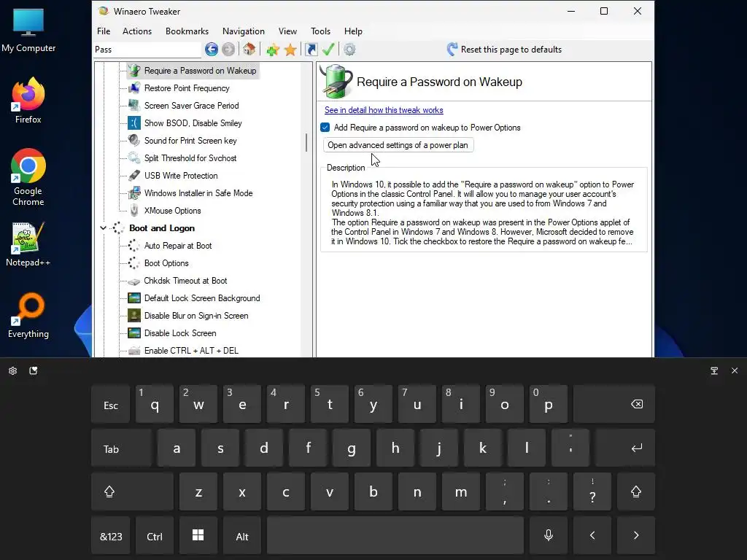Click the desktop shortcut export toolbar icon
Viewport: 747px width, 560px height.
click(x=311, y=50)
